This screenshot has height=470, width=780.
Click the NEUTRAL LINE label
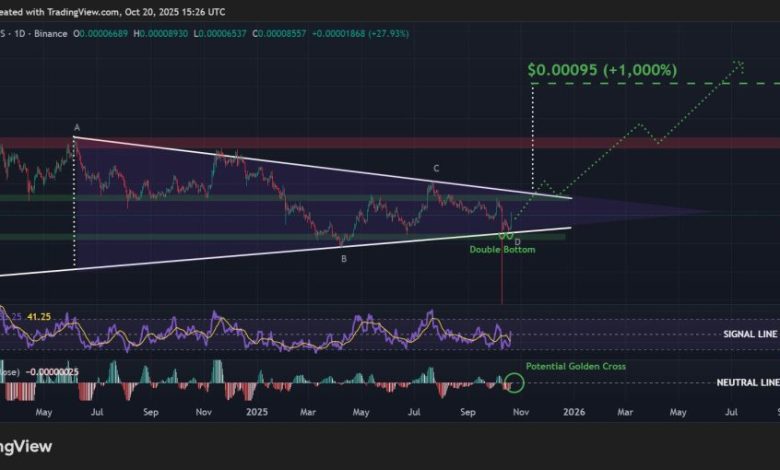(x=745, y=383)
